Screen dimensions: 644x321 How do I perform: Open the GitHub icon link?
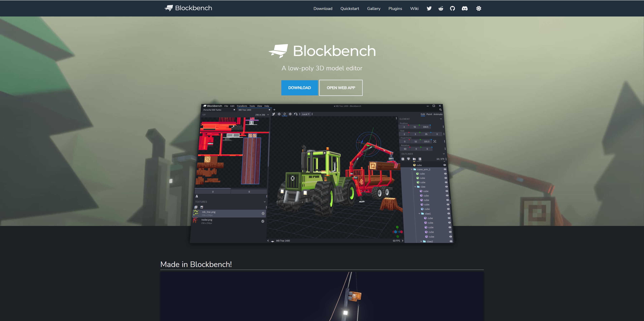point(452,8)
